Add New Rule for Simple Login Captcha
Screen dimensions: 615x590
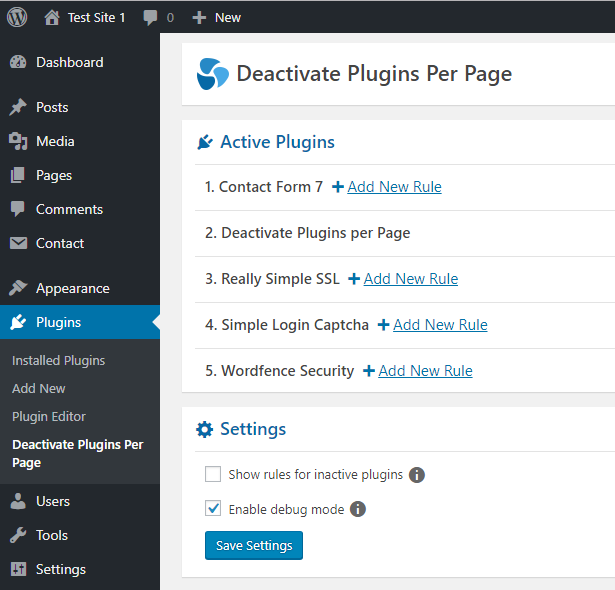440,325
